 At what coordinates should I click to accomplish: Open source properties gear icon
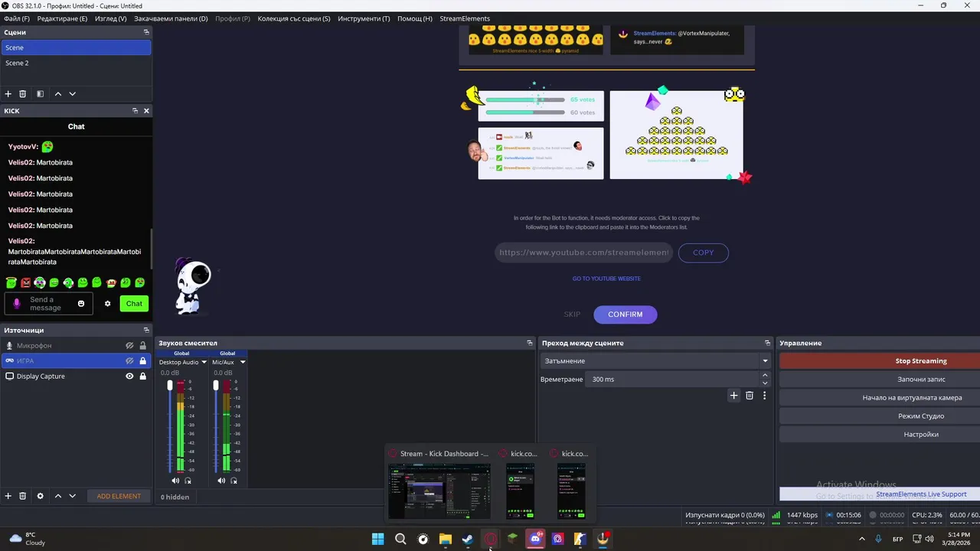(x=41, y=496)
